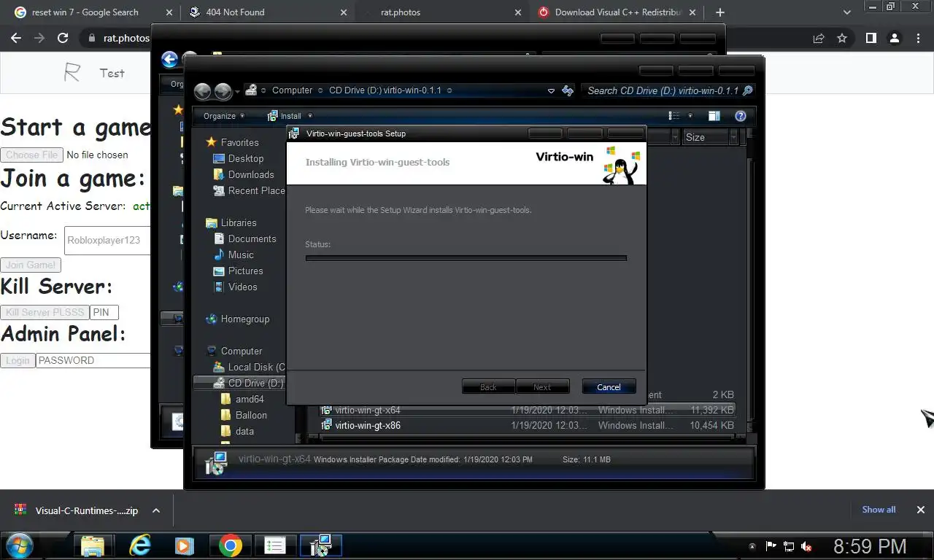Screen dimensions: 934x560
Task: Show the preview pane in Explorer
Action: click(714, 116)
